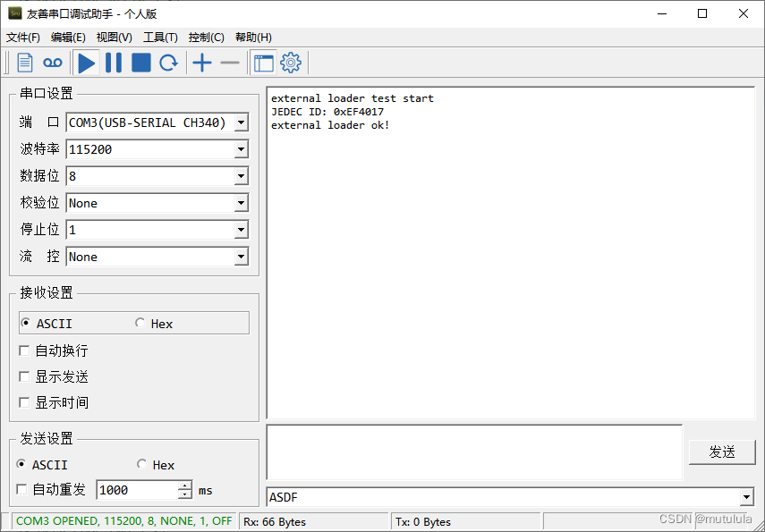The width and height of the screenshot is (765, 532).
Task: Click the new document toolbar icon
Action: tap(23, 62)
